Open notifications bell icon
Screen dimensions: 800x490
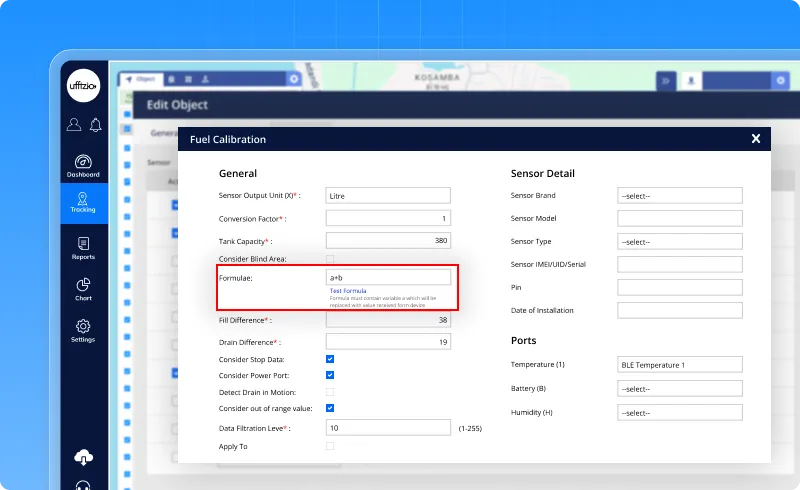[95, 125]
